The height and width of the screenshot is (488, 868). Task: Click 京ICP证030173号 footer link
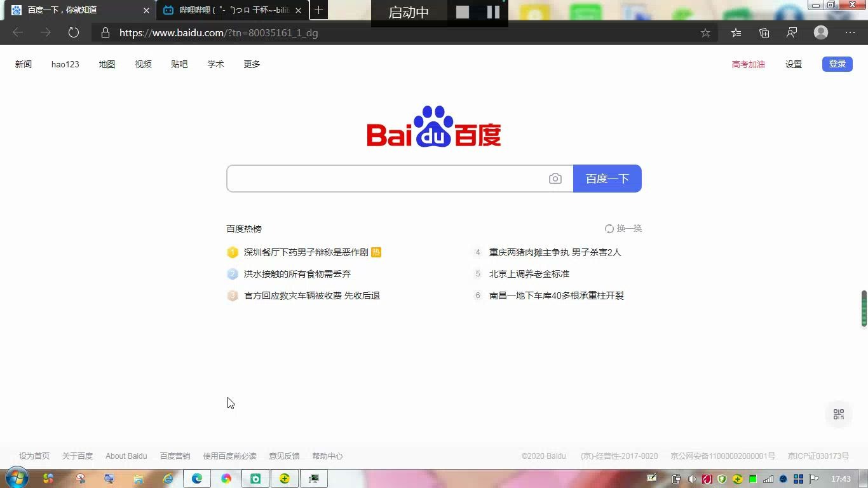[818, 456]
